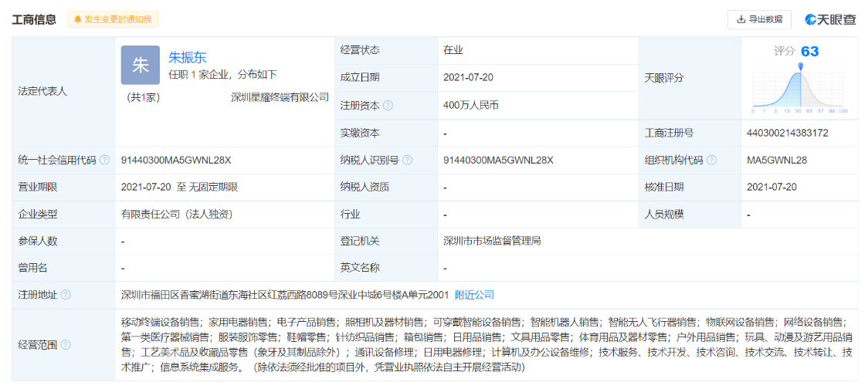The height and width of the screenshot is (389, 868).
Task: Click the 登记机关 label cell
Action: point(385,242)
